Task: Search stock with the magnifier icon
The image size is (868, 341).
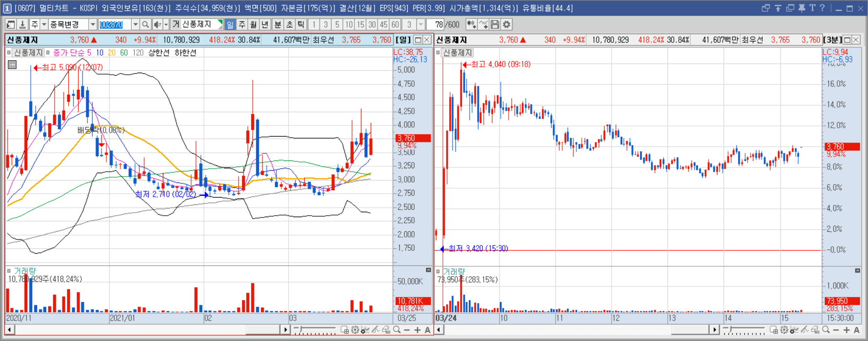Action: 145,24
